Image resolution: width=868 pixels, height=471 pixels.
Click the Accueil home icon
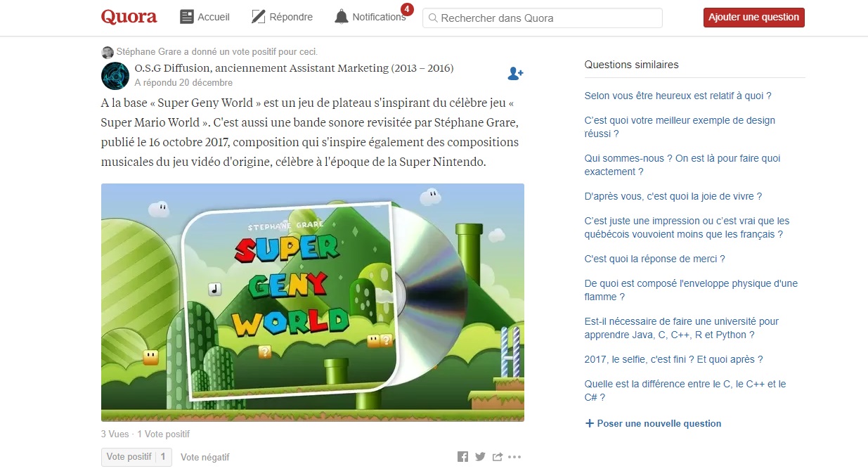click(x=187, y=17)
